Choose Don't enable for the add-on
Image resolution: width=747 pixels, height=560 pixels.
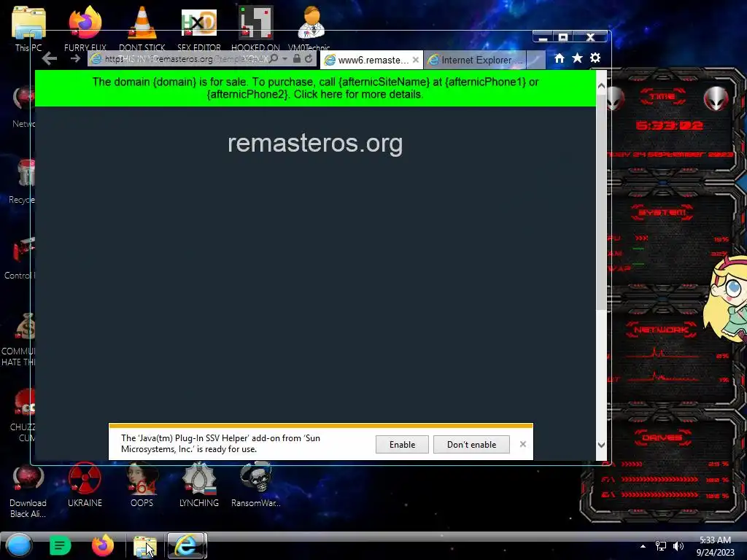[471, 444]
